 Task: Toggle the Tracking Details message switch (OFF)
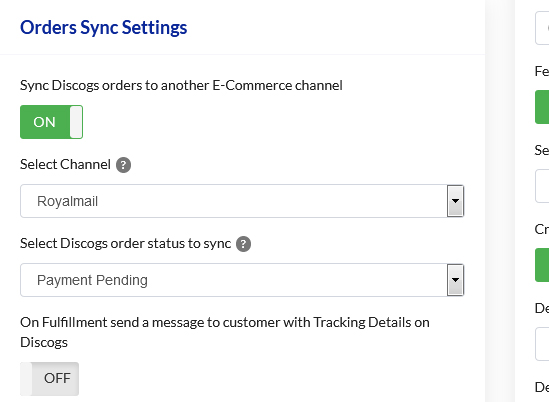[x=49, y=379]
